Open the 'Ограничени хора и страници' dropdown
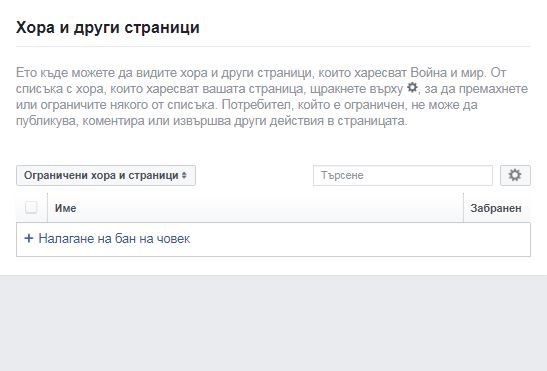The width and height of the screenshot is (547, 371). (106, 175)
